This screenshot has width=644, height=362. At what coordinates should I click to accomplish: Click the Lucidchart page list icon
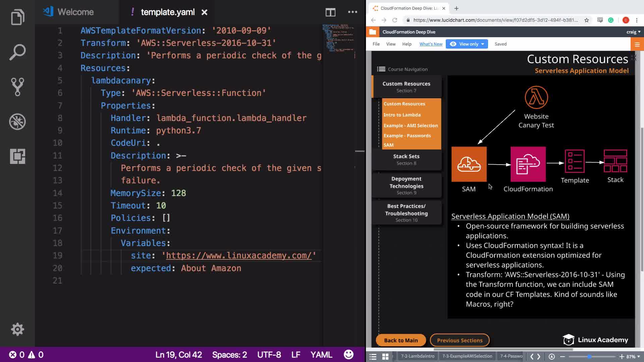click(x=373, y=357)
